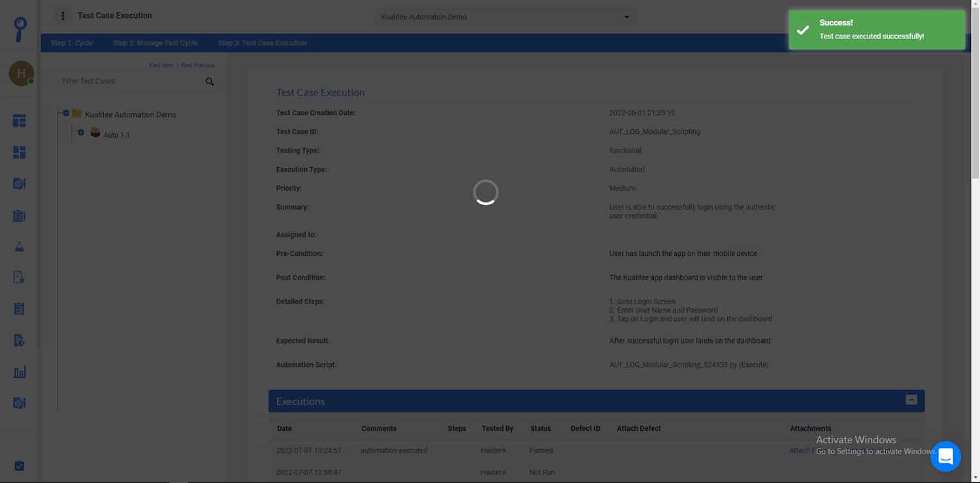The width and height of the screenshot is (980, 483).
Task: Expand the Auto 1.1 tree node
Action: click(x=80, y=132)
